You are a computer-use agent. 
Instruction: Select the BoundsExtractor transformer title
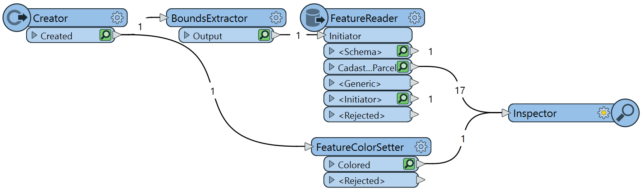[x=209, y=18]
